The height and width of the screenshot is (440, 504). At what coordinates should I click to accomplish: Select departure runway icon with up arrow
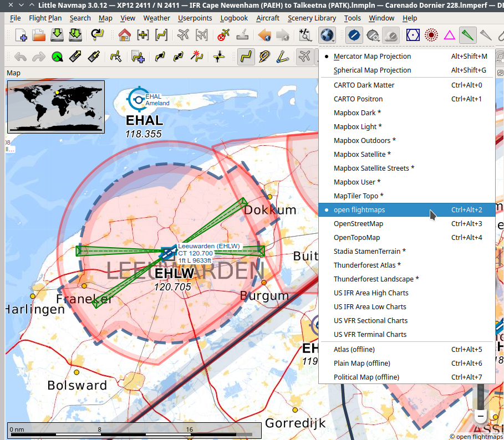coord(75,57)
